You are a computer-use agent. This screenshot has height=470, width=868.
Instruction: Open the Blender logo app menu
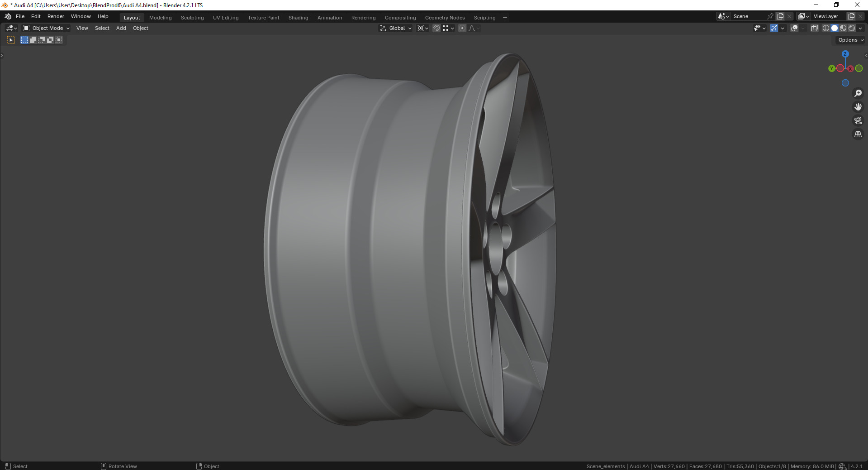[x=8, y=16]
